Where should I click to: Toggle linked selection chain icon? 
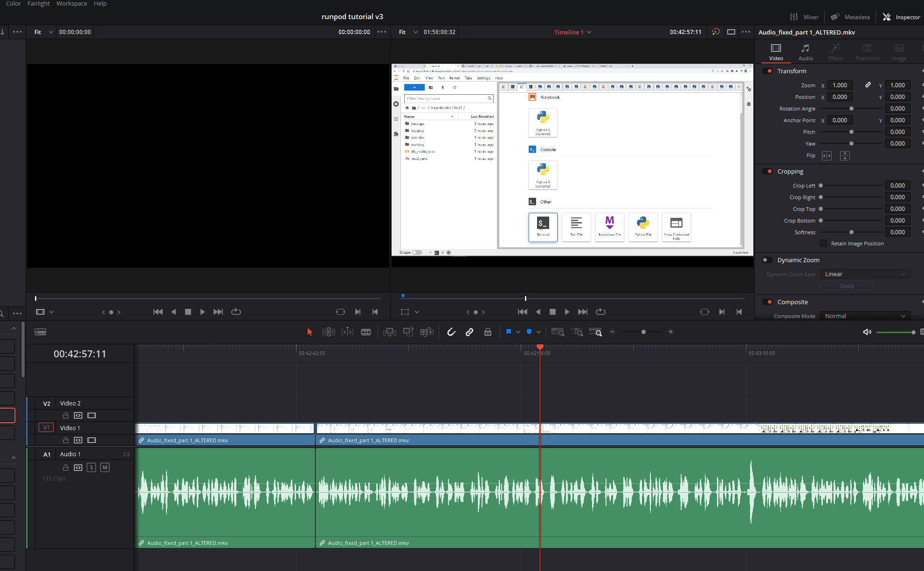point(469,332)
